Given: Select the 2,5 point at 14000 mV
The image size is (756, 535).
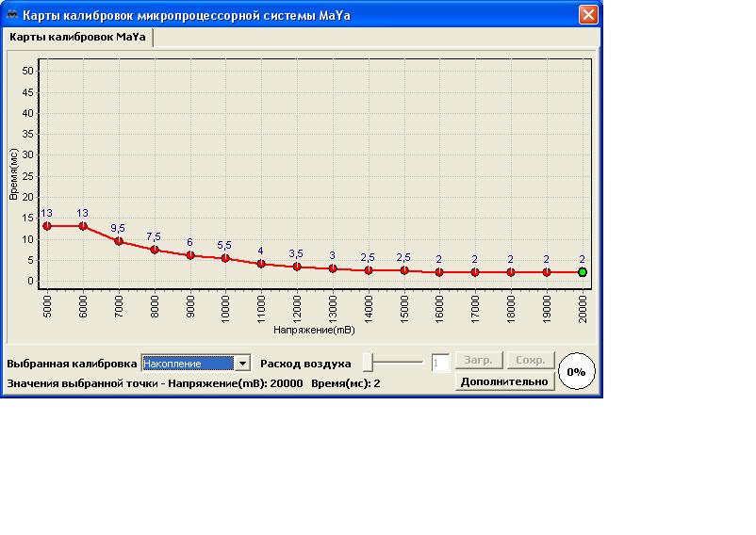Looking at the screenshot, I should 369,270.
